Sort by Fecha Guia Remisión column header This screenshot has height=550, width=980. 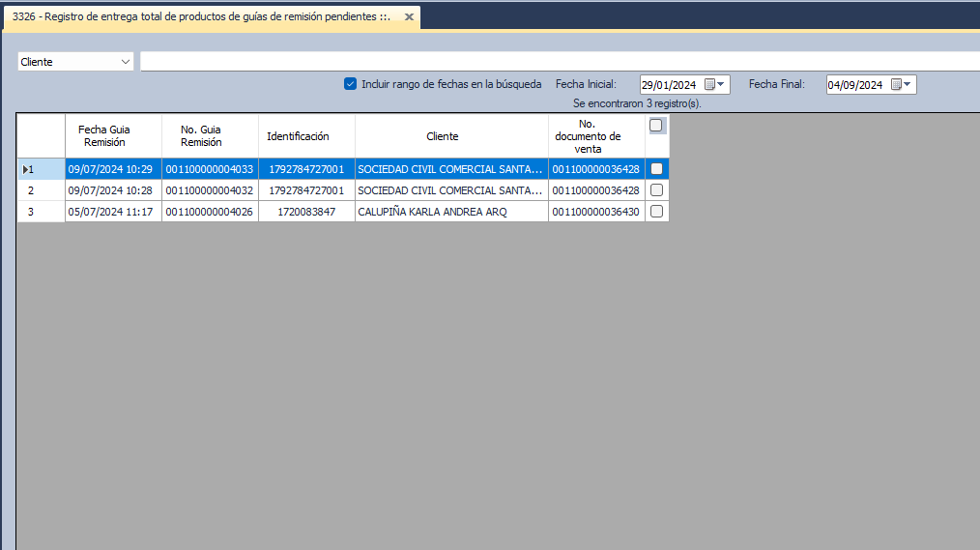point(104,136)
